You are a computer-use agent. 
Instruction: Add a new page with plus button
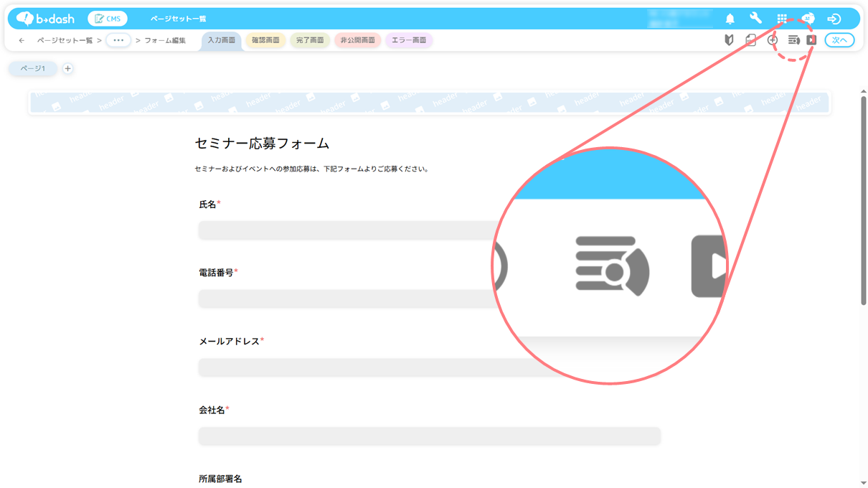(67, 69)
